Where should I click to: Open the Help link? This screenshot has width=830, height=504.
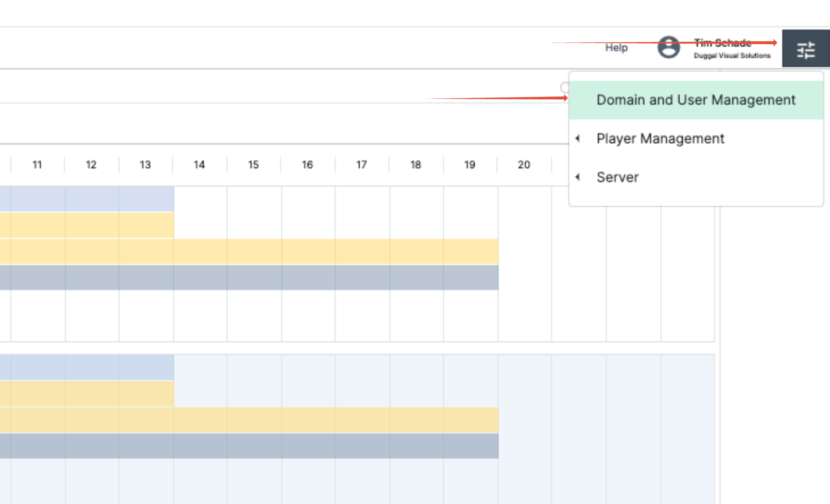pyautogui.click(x=616, y=48)
